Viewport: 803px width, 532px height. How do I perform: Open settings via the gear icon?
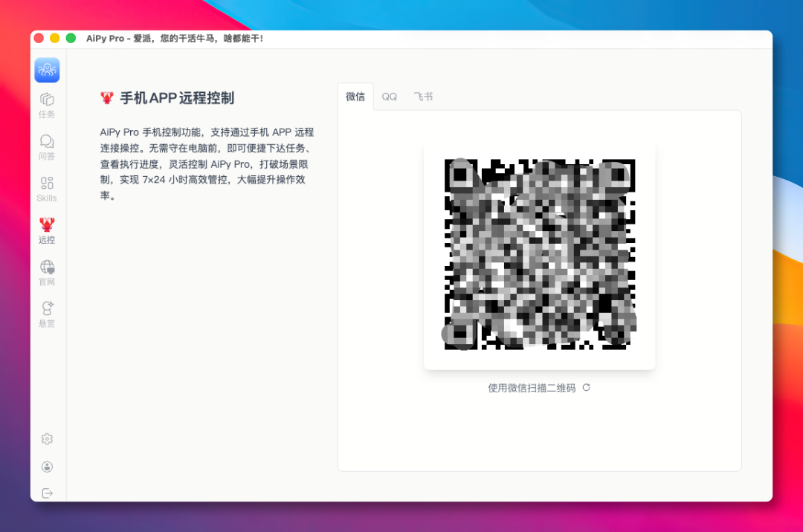click(x=46, y=439)
